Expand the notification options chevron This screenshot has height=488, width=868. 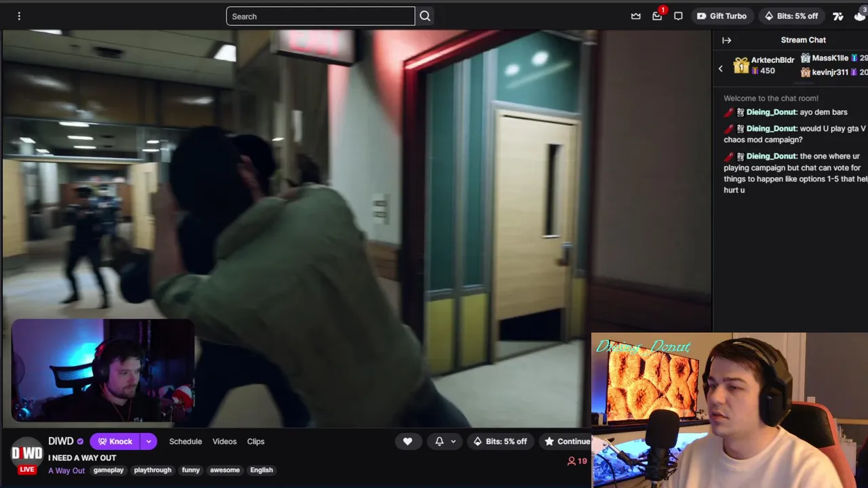click(x=453, y=441)
